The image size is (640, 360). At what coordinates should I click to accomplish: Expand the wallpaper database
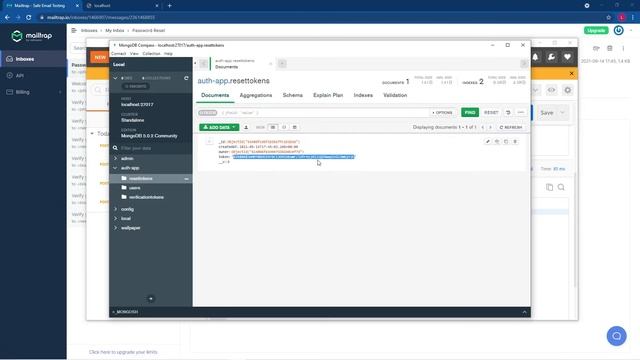[116, 228]
